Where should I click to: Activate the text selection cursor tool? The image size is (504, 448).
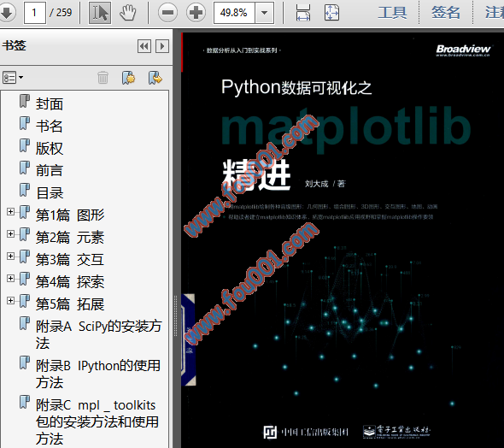coord(100,13)
